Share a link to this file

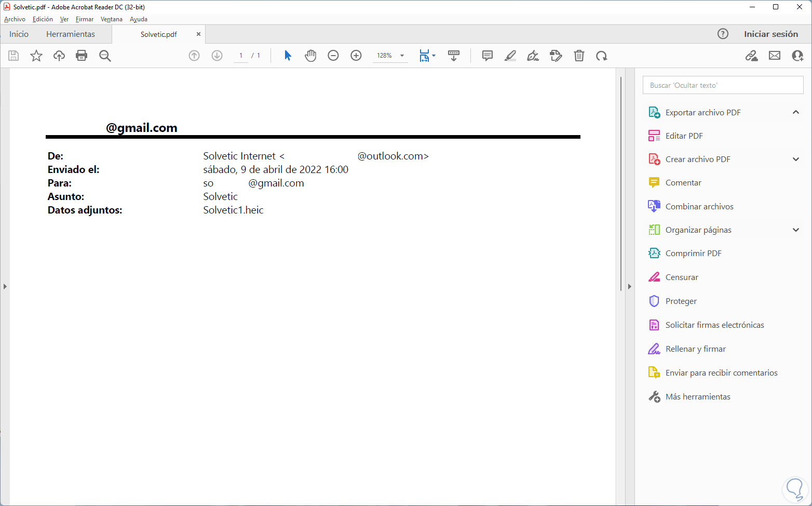[751, 56]
